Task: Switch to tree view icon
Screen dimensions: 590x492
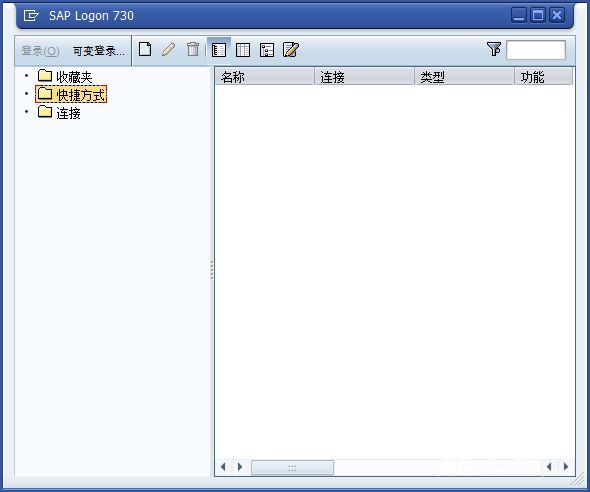Action: [267, 50]
